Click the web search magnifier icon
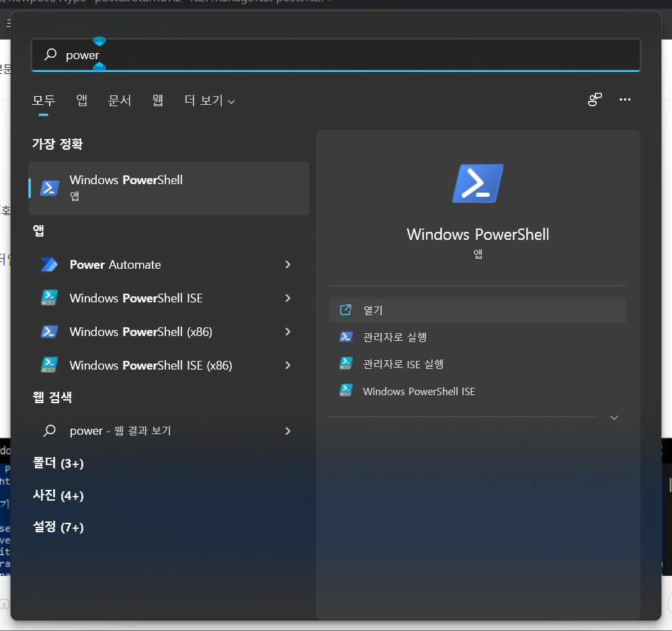 pos(50,430)
